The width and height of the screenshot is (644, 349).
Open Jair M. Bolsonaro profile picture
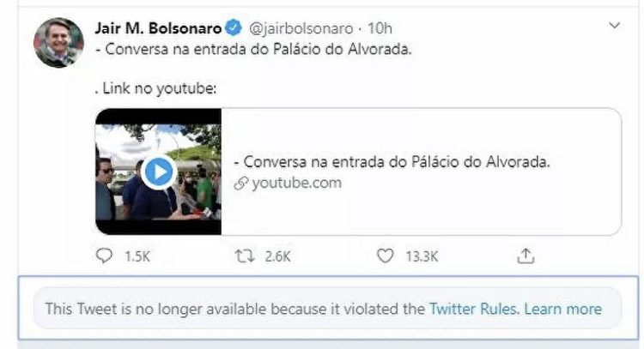click(58, 43)
